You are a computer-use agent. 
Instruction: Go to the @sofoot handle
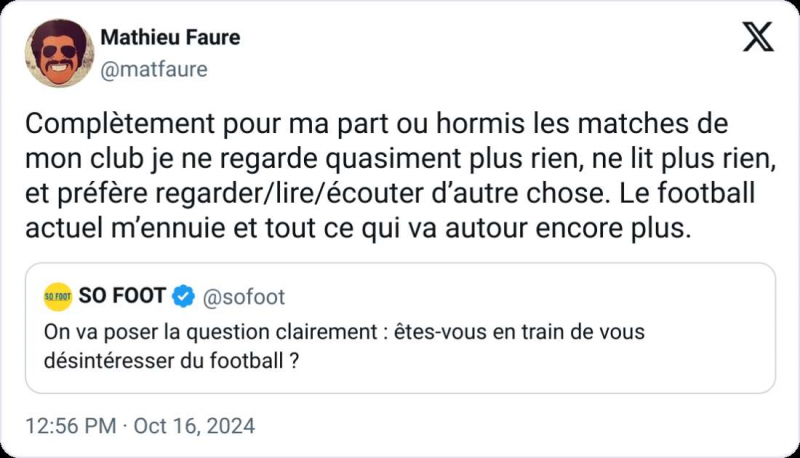[244, 296]
